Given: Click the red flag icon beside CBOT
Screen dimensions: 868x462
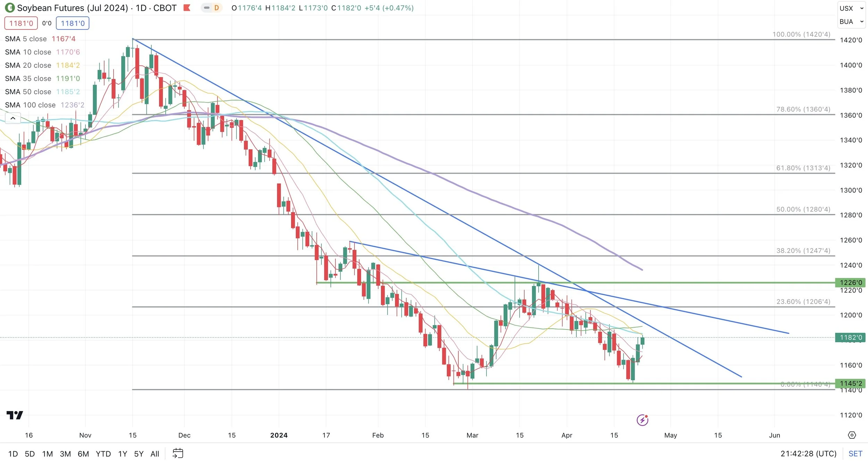Looking at the screenshot, I should pos(187,8).
